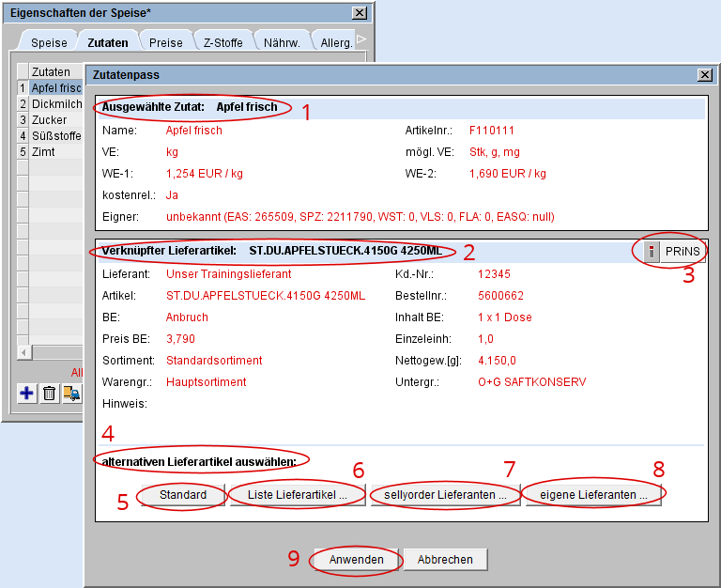
Task: Click the left arrow of horizontal scrollbar
Action: click(23, 352)
